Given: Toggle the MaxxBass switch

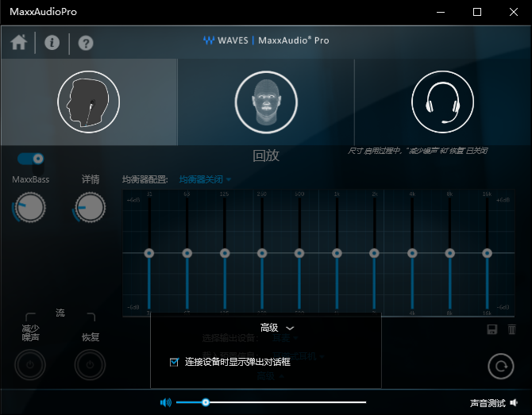Looking at the screenshot, I should pos(31,159).
